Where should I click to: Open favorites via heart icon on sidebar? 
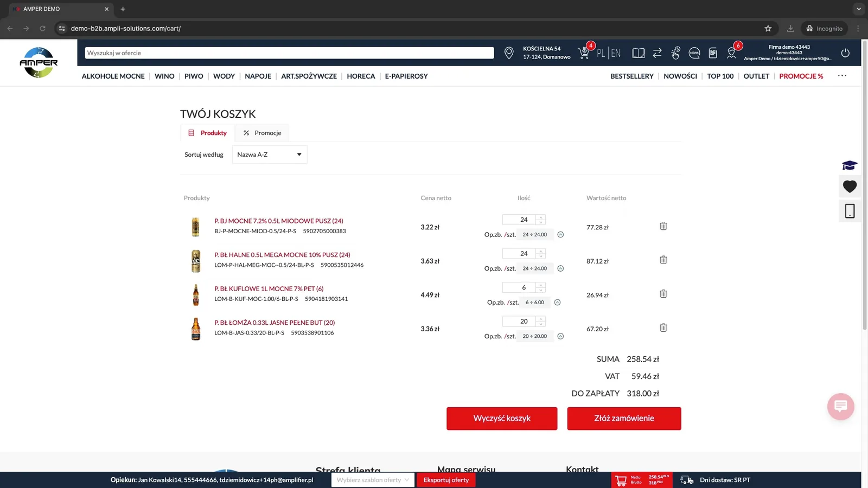point(850,187)
